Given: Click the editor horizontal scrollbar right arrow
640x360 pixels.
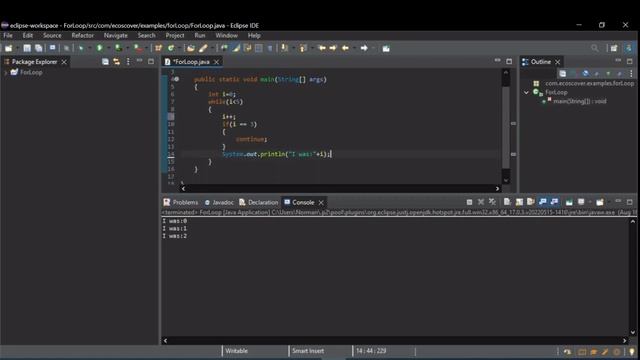Looking at the screenshot, I should point(497,189).
